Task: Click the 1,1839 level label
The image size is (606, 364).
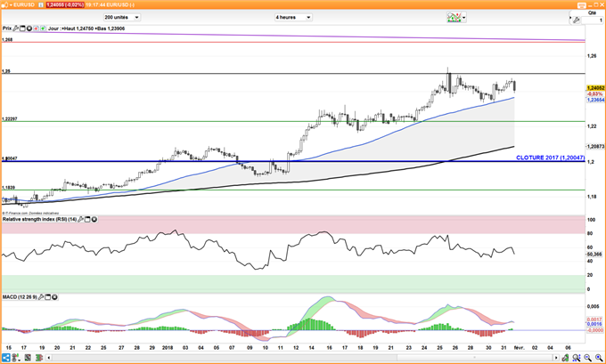Action: [9, 188]
